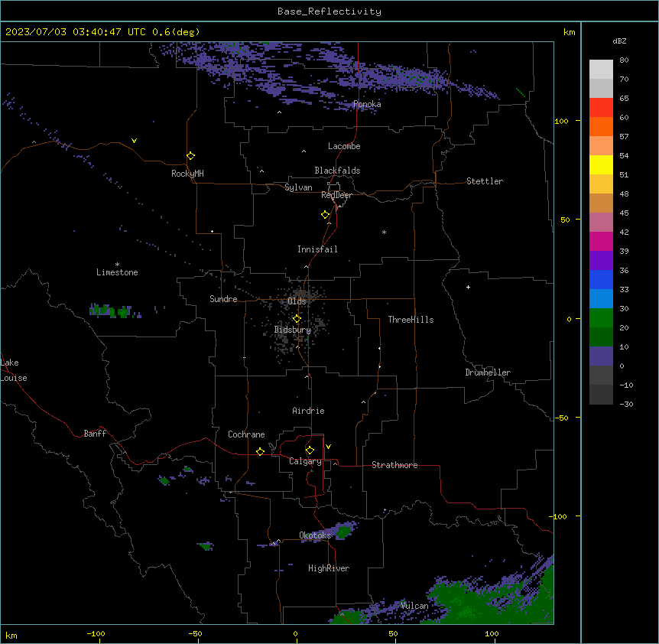
Task: Click the RedDeer city label
Action: pos(336,195)
